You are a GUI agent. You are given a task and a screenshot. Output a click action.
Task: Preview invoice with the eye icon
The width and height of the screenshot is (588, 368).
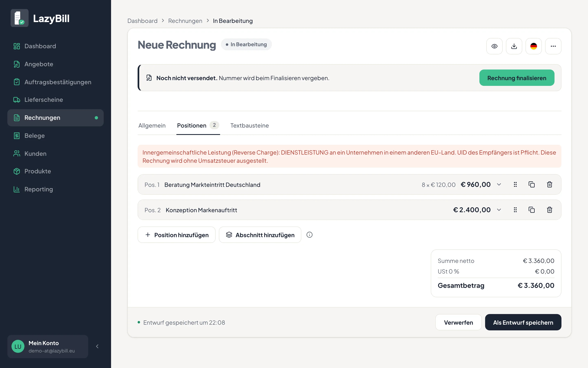click(x=494, y=46)
